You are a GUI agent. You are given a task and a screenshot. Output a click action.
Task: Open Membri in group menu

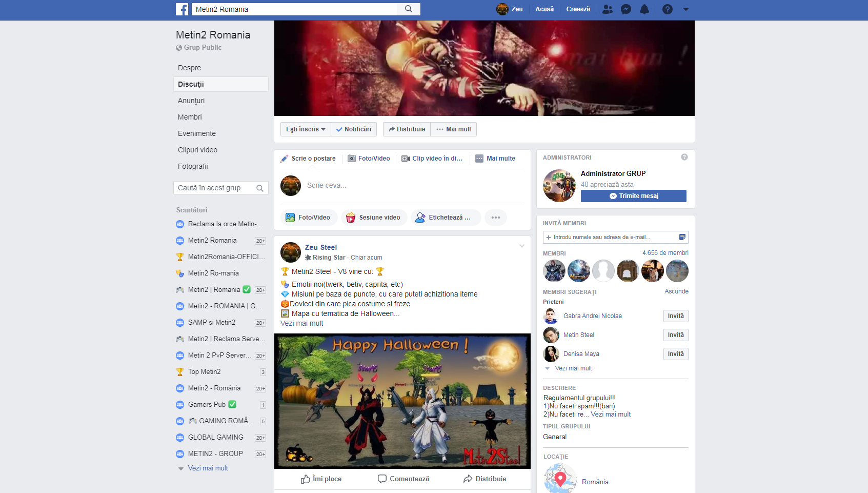click(190, 117)
